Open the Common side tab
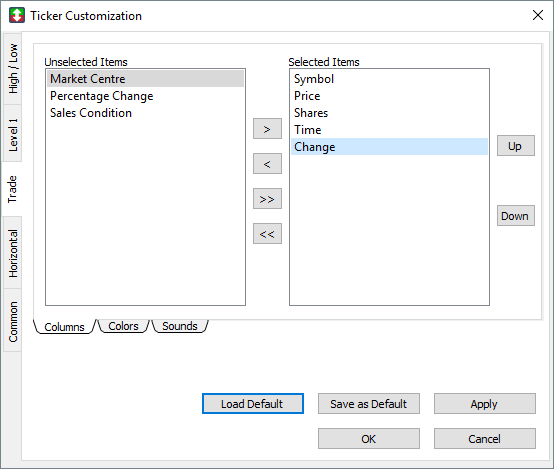Image resolution: width=554 pixels, height=469 pixels. (x=13, y=321)
